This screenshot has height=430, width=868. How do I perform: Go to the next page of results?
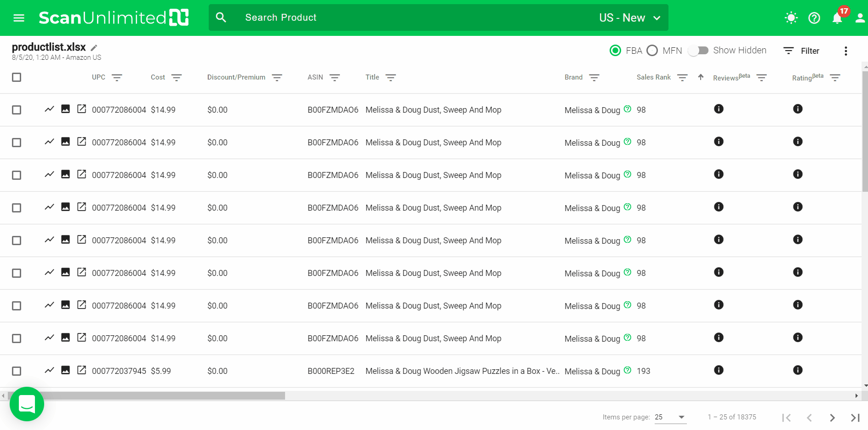click(832, 418)
